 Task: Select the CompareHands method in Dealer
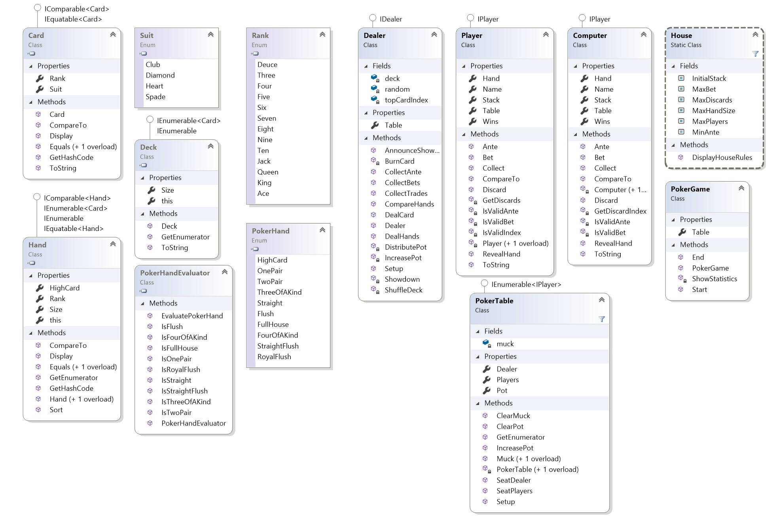(410, 204)
